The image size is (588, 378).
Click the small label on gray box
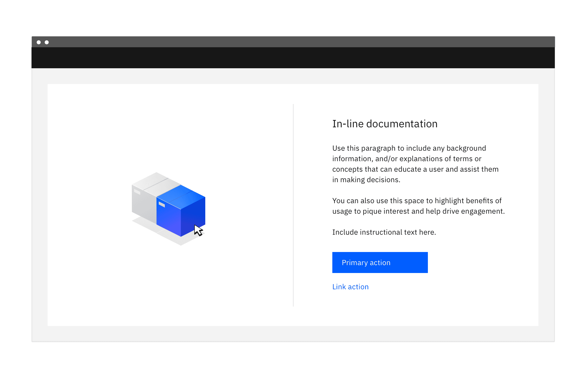(137, 192)
